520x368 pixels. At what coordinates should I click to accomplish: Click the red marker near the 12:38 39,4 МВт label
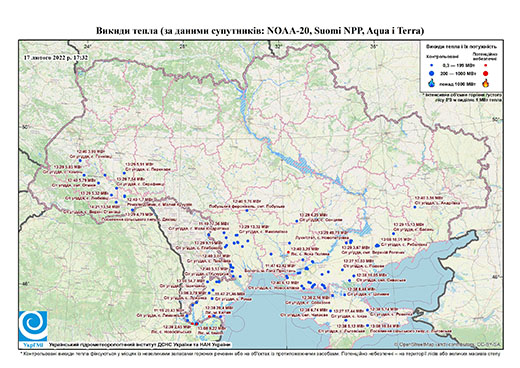[209, 316]
